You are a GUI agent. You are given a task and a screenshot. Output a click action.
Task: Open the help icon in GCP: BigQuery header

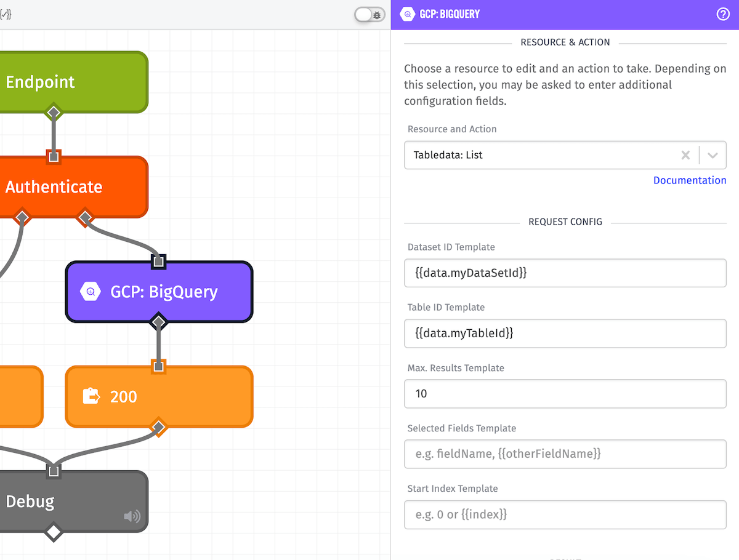(x=724, y=14)
